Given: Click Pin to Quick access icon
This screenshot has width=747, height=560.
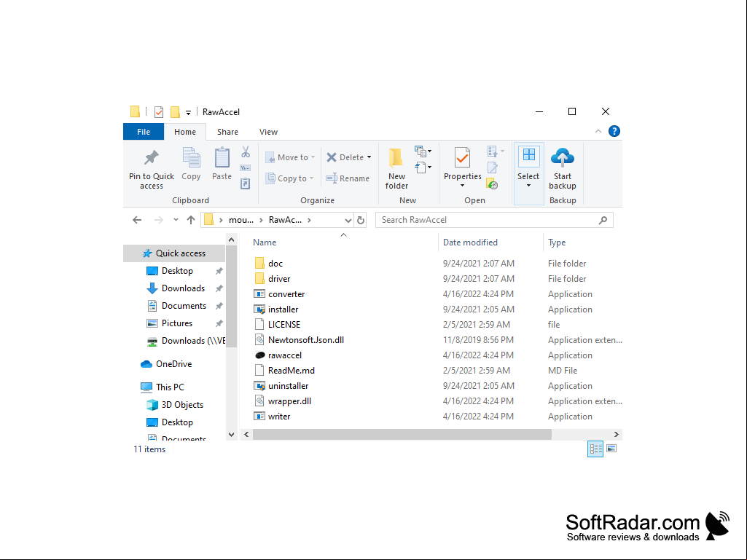Looking at the screenshot, I should (152, 157).
